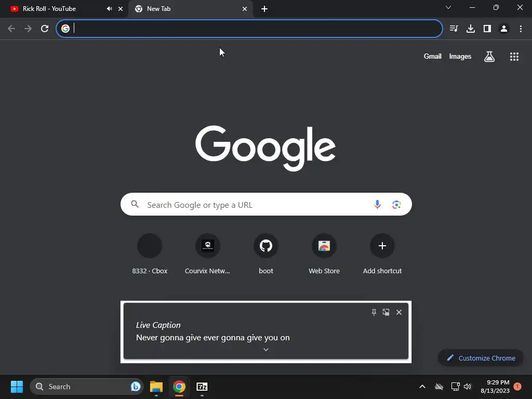The height and width of the screenshot is (399, 532).
Task: Open Chrome three-dot menu
Action: [x=521, y=29]
